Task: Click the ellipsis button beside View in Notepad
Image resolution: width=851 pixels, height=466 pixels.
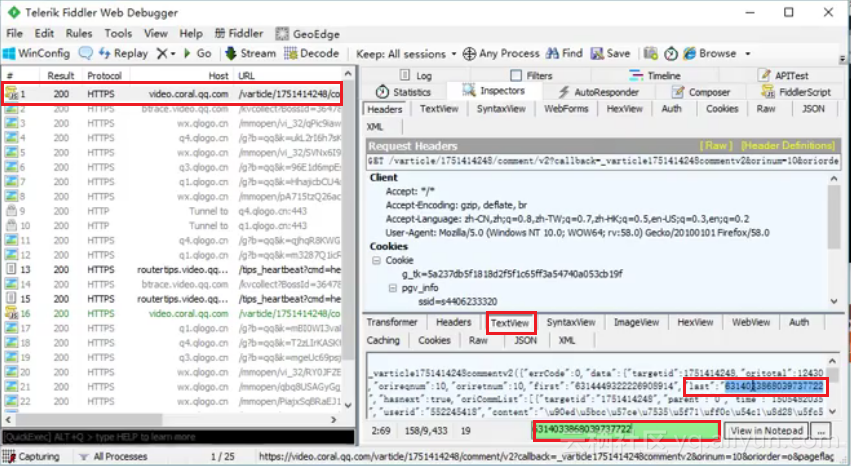Action: [x=821, y=431]
